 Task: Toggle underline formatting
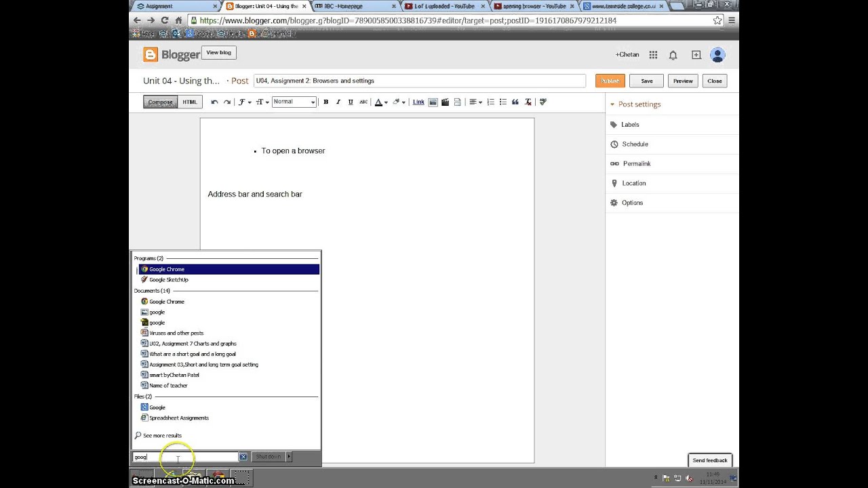tap(351, 102)
